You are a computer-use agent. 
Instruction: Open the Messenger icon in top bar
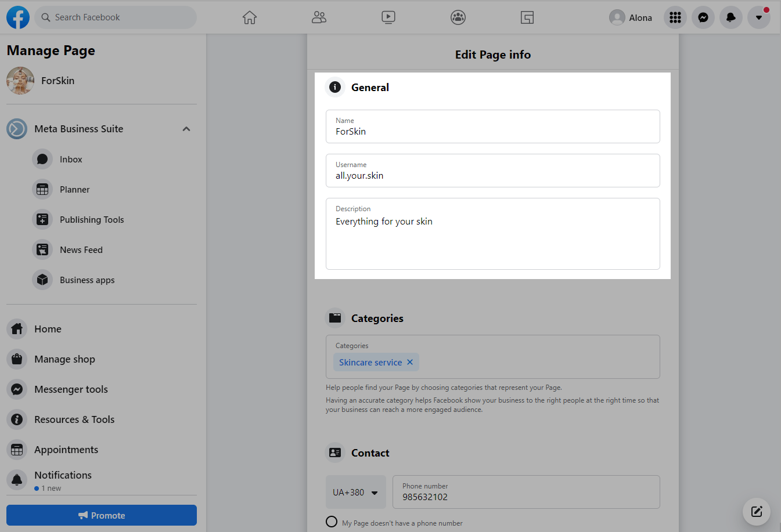703,17
